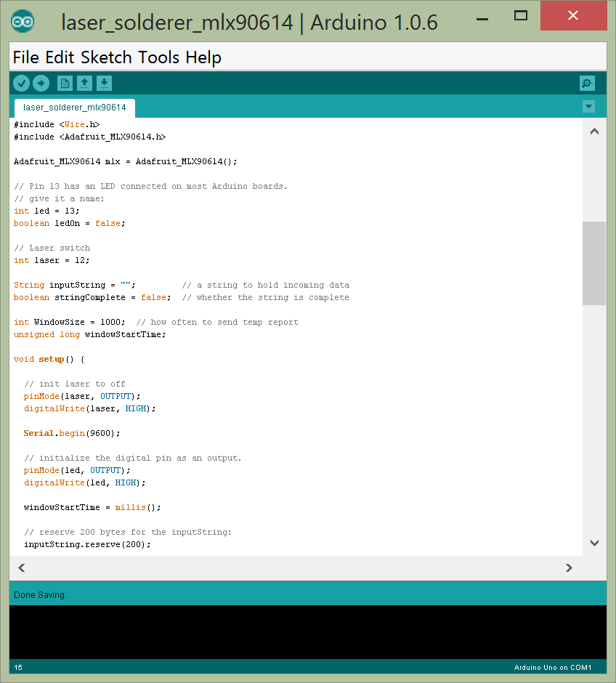Image resolution: width=616 pixels, height=683 pixels.
Task: Click the 'boolean ledOn = false;' line
Action: click(x=69, y=223)
